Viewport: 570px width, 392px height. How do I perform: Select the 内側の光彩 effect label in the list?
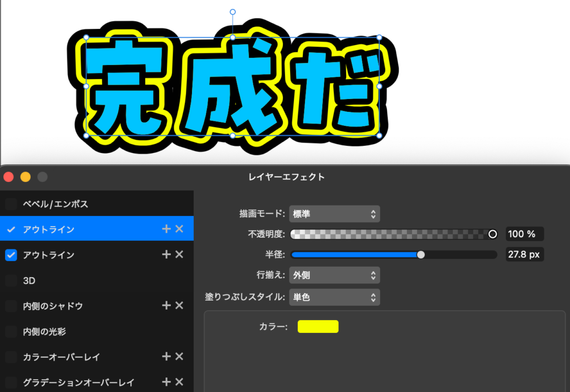pyautogui.click(x=45, y=331)
